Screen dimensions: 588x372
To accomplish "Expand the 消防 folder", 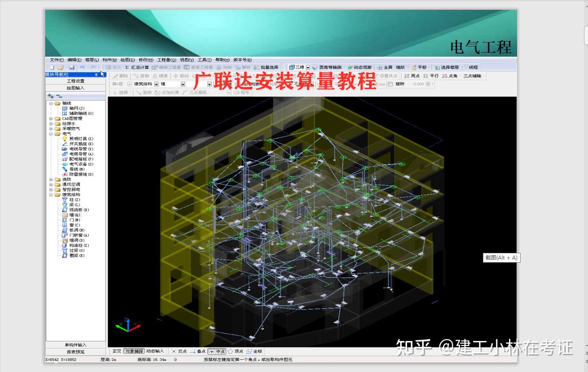I will tap(51, 179).
